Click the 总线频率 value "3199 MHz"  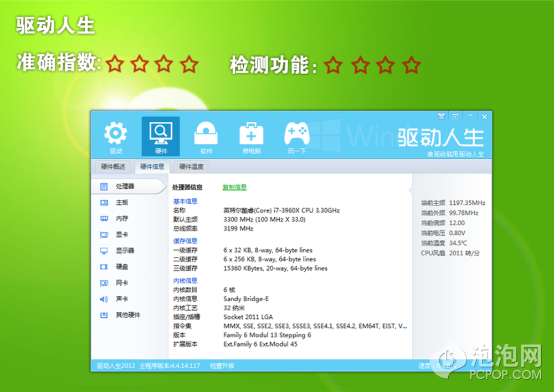(x=238, y=229)
